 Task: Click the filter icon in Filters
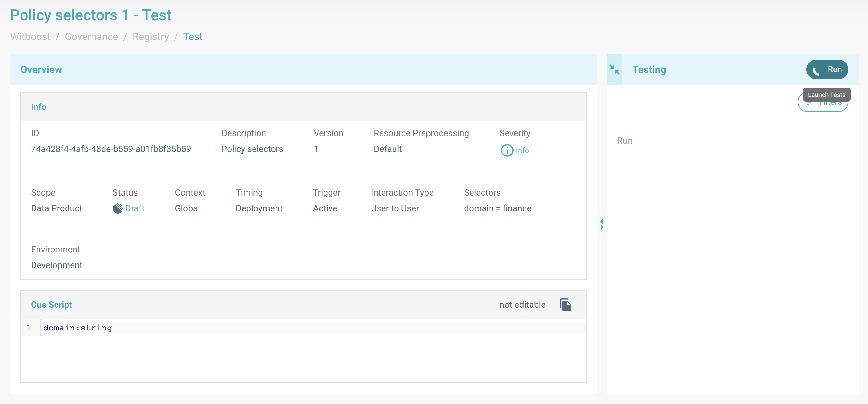coord(808,103)
